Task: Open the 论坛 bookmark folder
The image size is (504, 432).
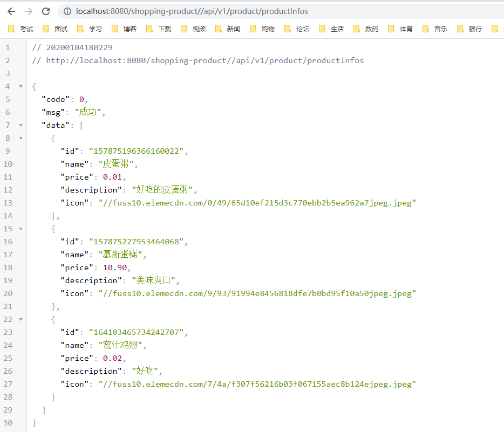Action: (x=297, y=29)
